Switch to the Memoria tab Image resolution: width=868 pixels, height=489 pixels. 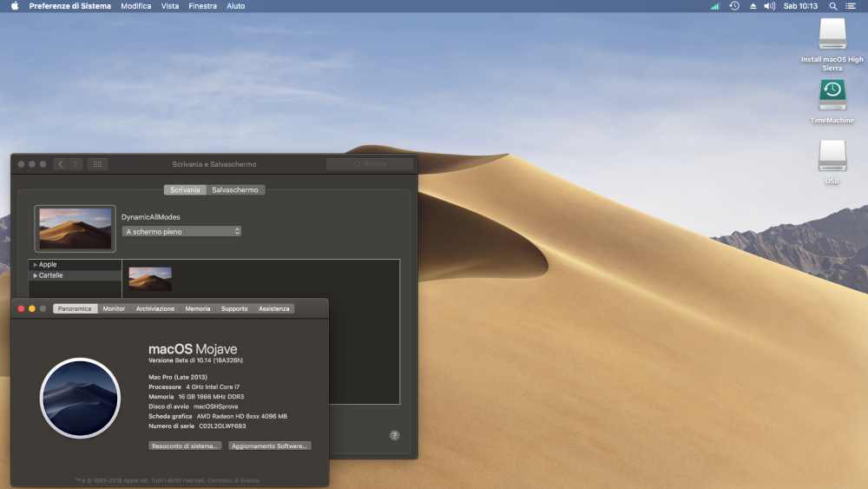click(198, 308)
